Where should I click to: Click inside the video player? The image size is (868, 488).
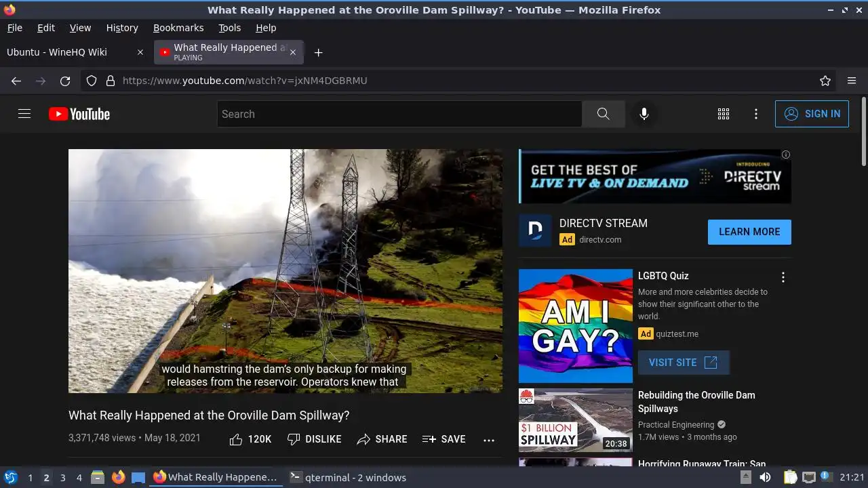tap(285, 271)
